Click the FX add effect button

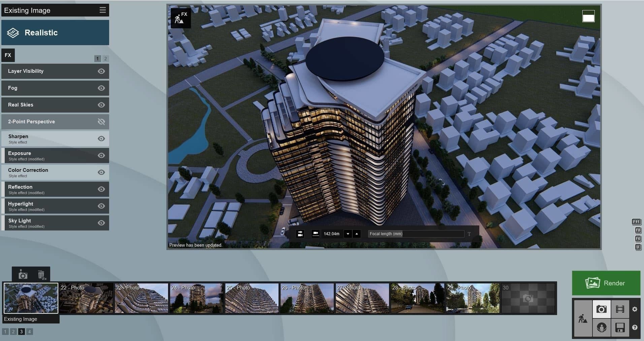tap(8, 55)
